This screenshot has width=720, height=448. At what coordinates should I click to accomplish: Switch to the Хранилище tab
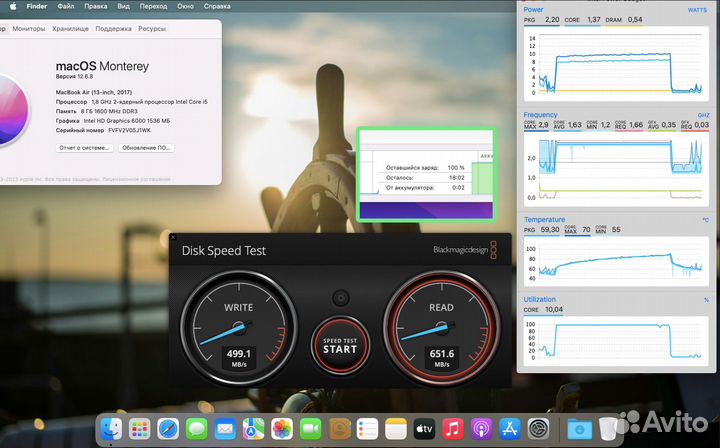point(70,28)
